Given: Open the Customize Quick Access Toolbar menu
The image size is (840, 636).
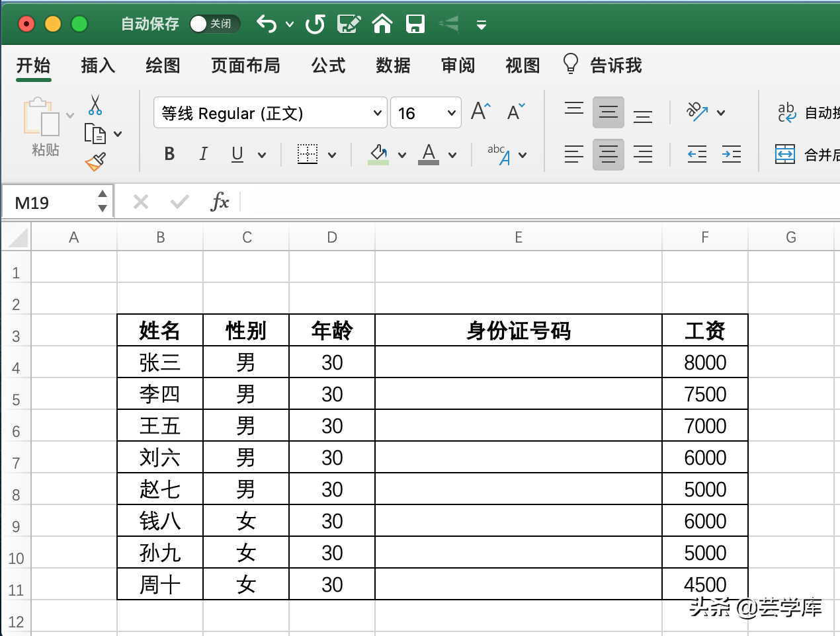Looking at the screenshot, I should tap(482, 25).
